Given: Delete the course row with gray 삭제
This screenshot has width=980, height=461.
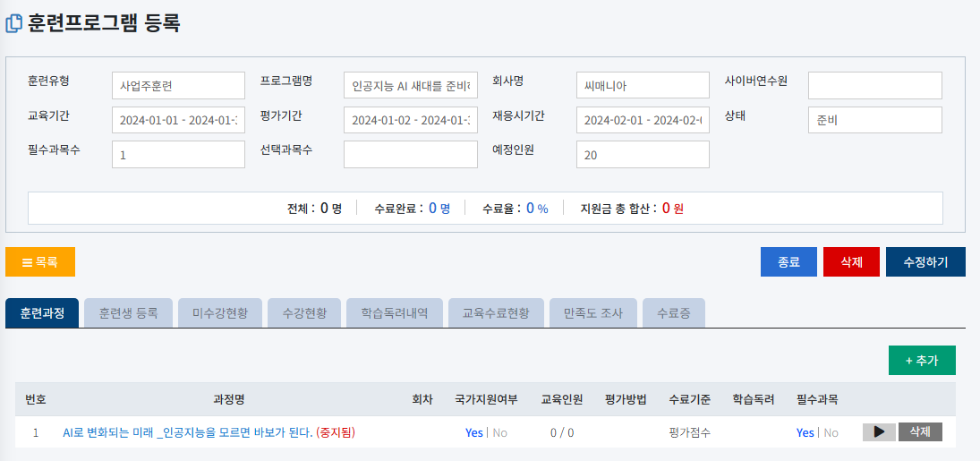Looking at the screenshot, I should pyautogui.click(x=920, y=432).
